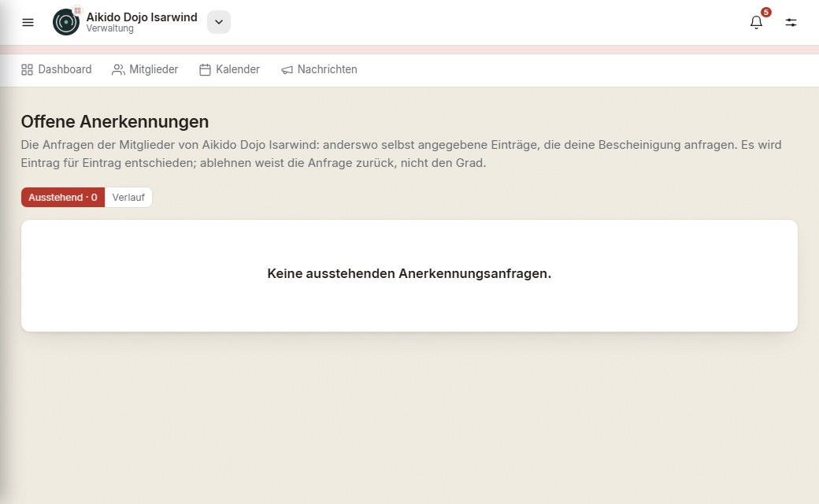This screenshot has height=504, width=819.
Task: Open the Kalender label link
Action: pos(238,69)
